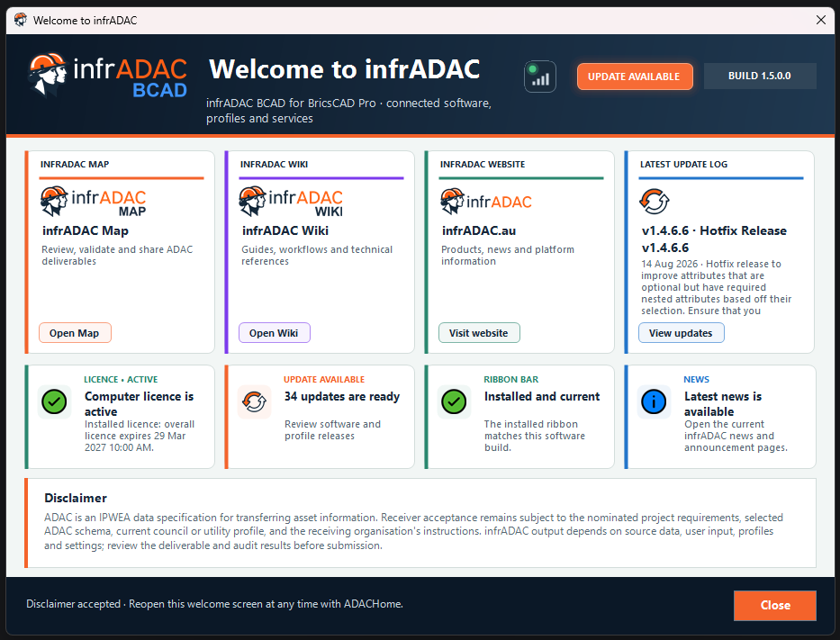Click the INFRADAC WEBSITE header label

(483, 165)
